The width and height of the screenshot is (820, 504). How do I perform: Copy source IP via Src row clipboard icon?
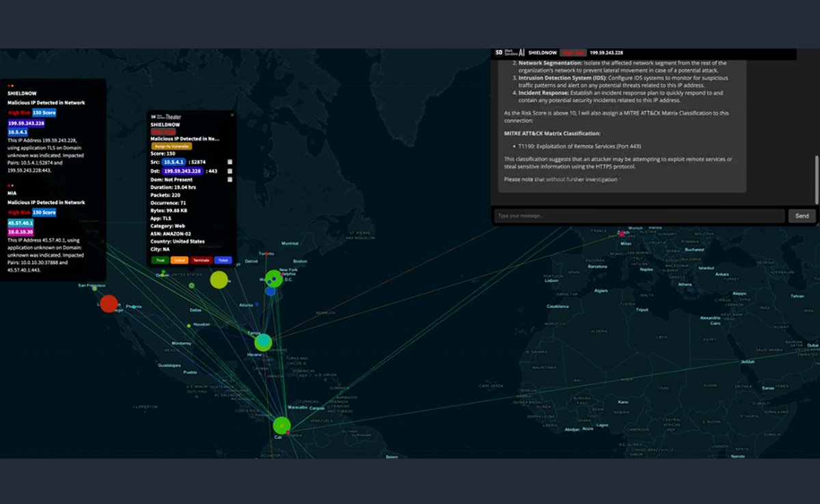[x=230, y=162]
